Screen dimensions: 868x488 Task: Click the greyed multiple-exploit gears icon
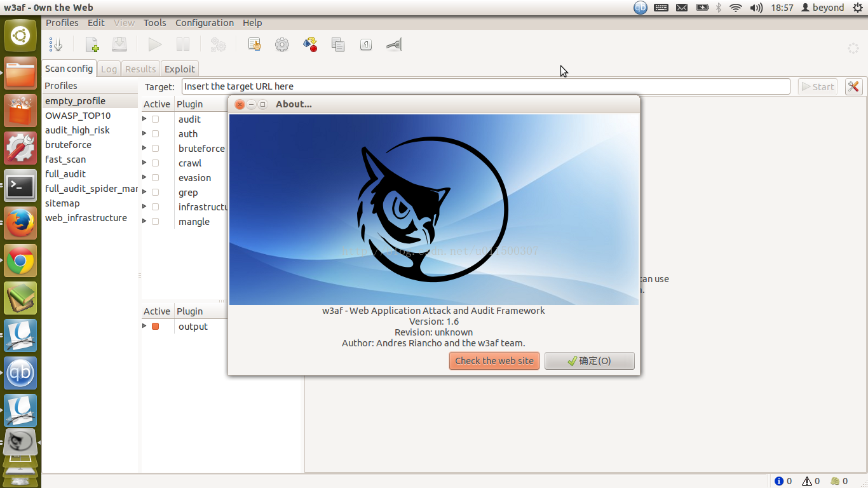pos(218,44)
